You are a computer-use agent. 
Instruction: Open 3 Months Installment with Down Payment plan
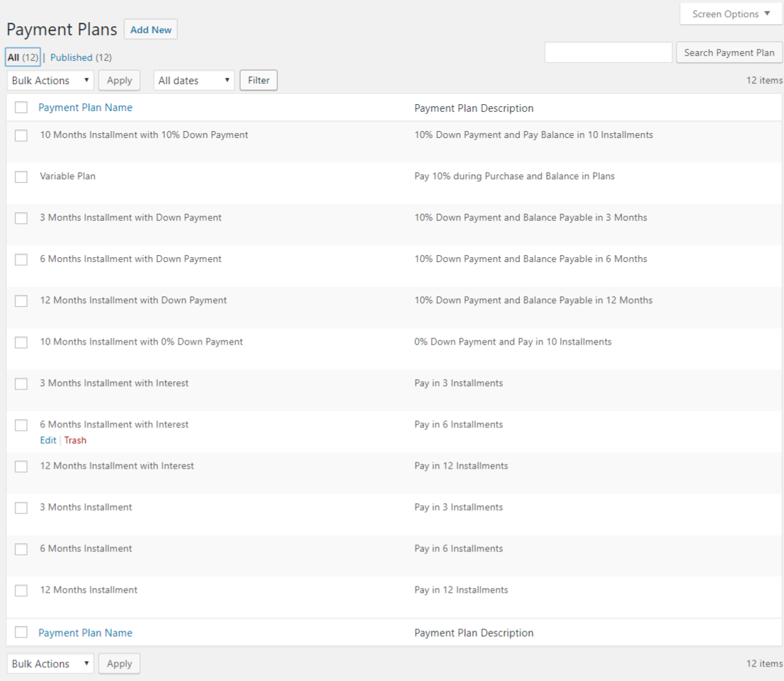coord(130,218)
